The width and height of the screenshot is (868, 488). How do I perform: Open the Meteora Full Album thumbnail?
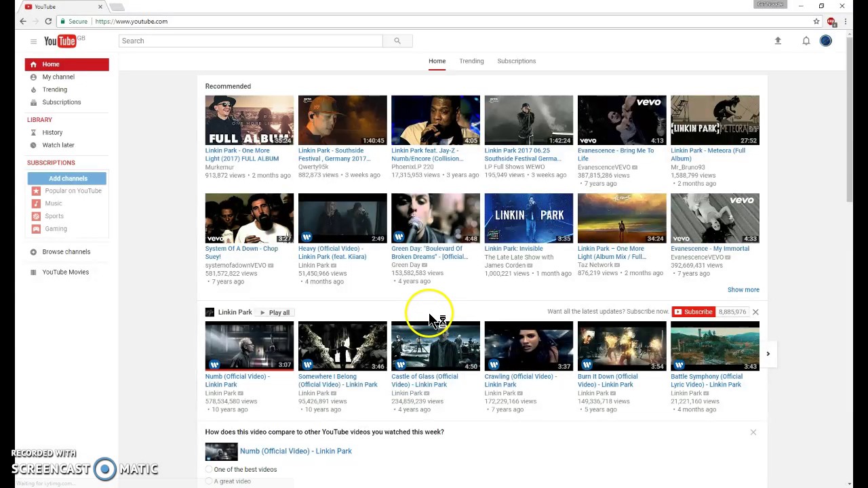tap(715, 121)
